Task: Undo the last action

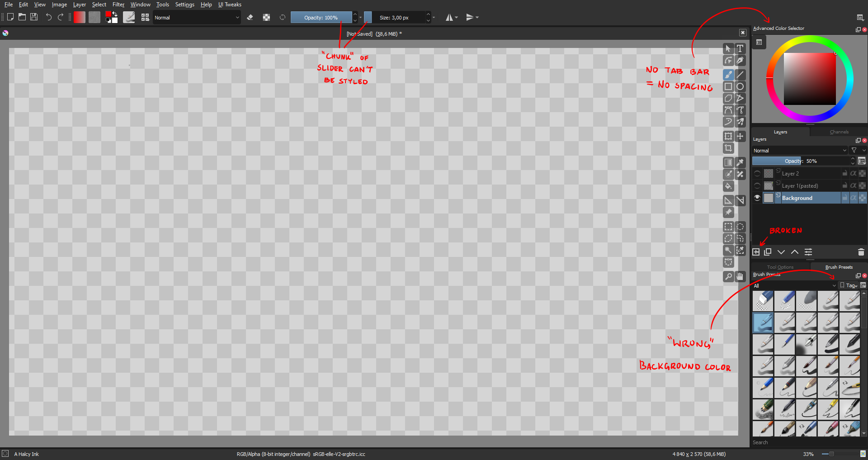Action: pos(49,17)
